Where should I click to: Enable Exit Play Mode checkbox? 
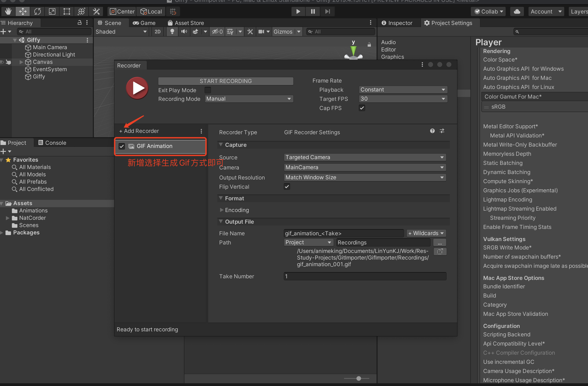(208, 90)
